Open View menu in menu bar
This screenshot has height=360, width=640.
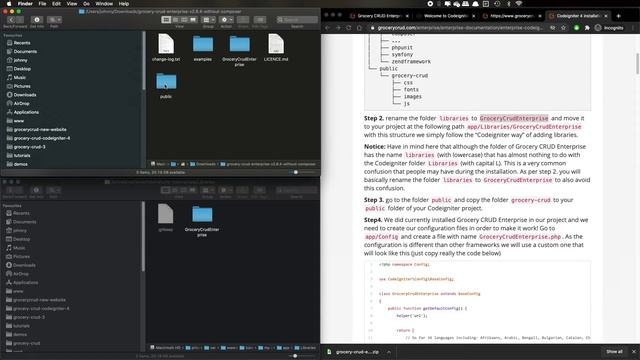tap(72, 4)
